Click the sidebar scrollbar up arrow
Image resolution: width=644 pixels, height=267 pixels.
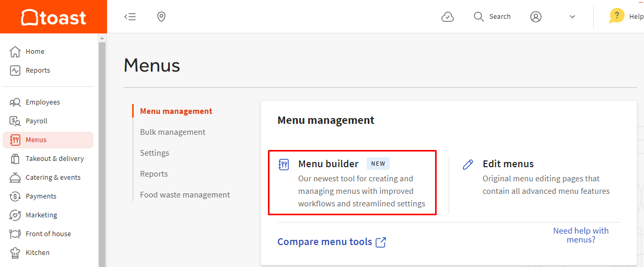(x=102, y=38)
